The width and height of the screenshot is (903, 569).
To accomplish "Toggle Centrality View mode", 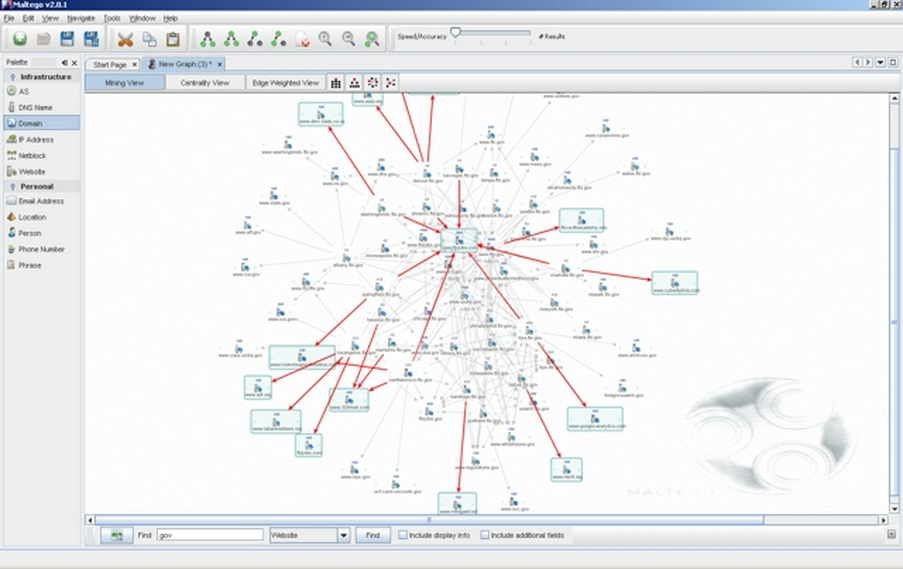I will [204, 83].
